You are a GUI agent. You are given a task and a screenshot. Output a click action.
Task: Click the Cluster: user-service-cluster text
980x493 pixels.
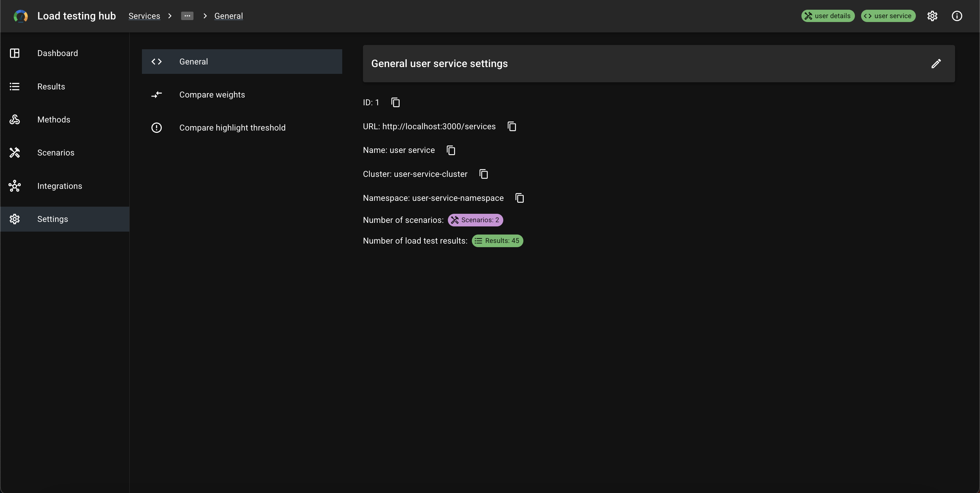(x=415, y=174)
